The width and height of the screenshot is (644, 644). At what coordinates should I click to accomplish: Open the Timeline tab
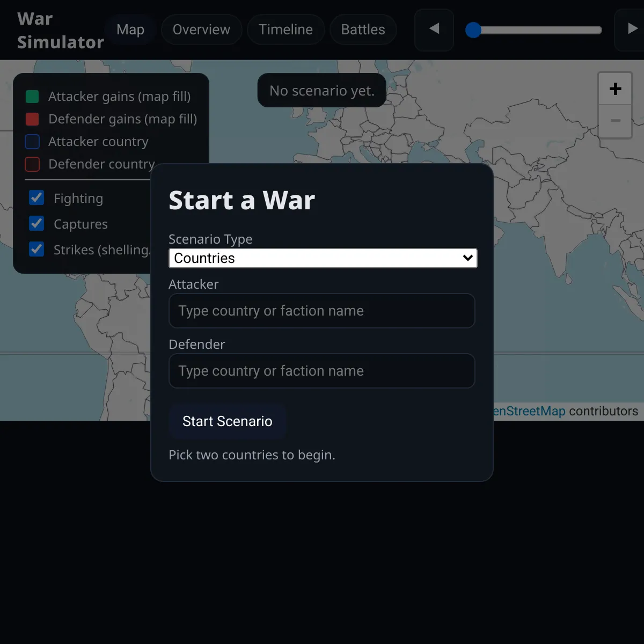click(x=286, y=30)
